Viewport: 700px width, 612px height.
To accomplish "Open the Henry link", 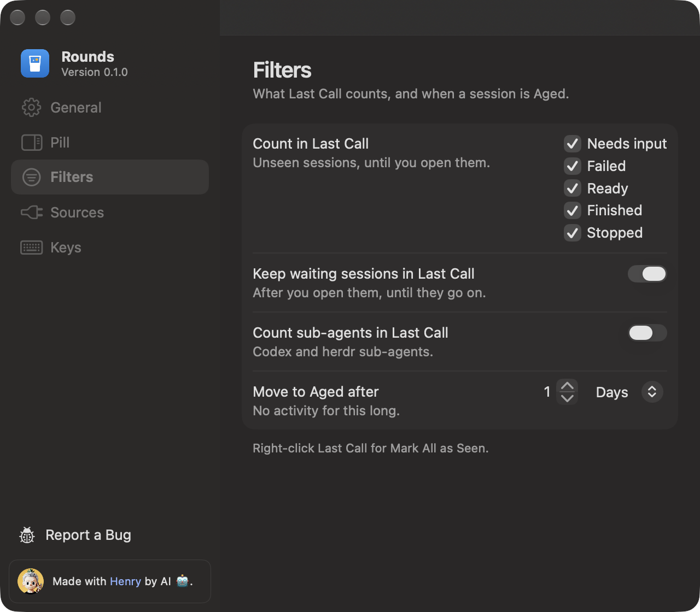I will pyautogui.click(x=125, y=581).
